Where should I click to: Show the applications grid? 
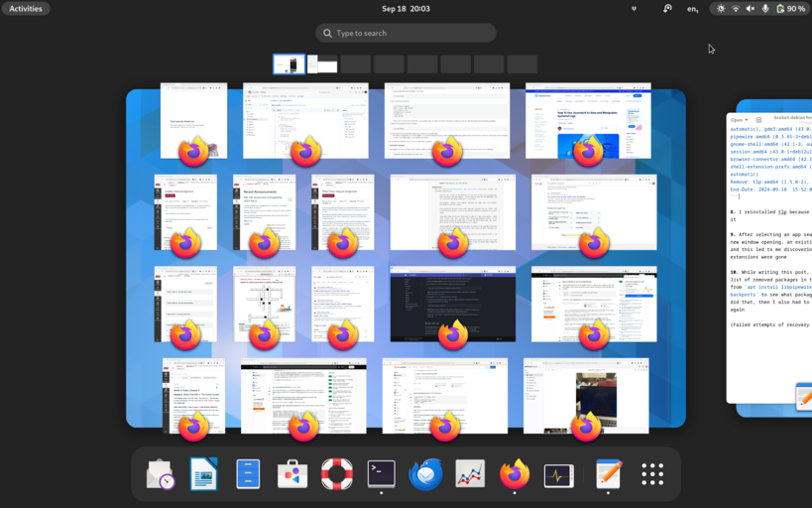[x=652, y=474]
